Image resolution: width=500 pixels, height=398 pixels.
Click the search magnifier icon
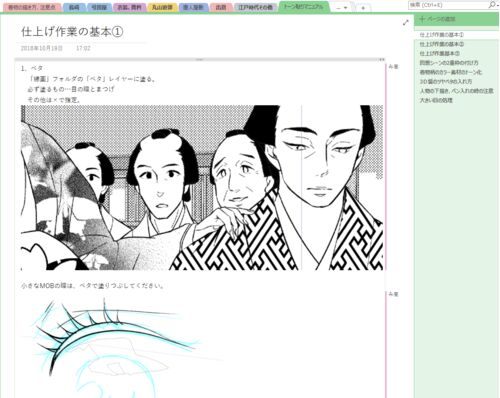(x=491, y=5)
